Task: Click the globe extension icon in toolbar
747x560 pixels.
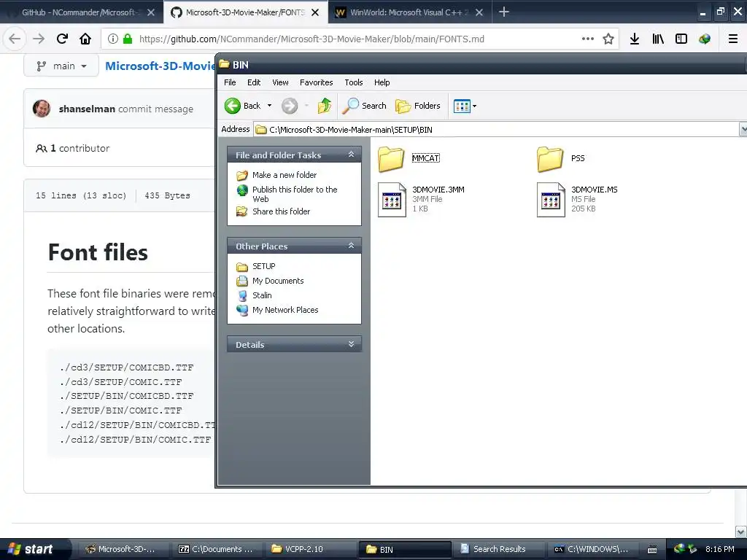Action: [x=705, y=39]
